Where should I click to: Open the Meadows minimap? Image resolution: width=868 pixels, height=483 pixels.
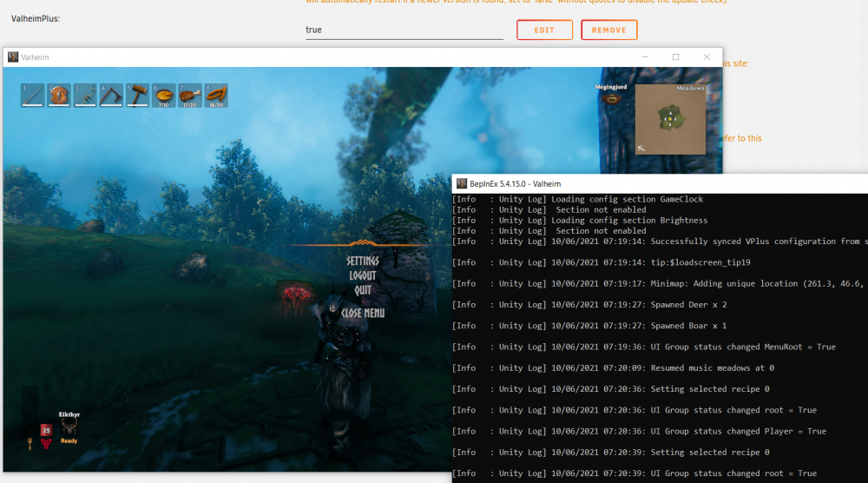click(670, 119)
